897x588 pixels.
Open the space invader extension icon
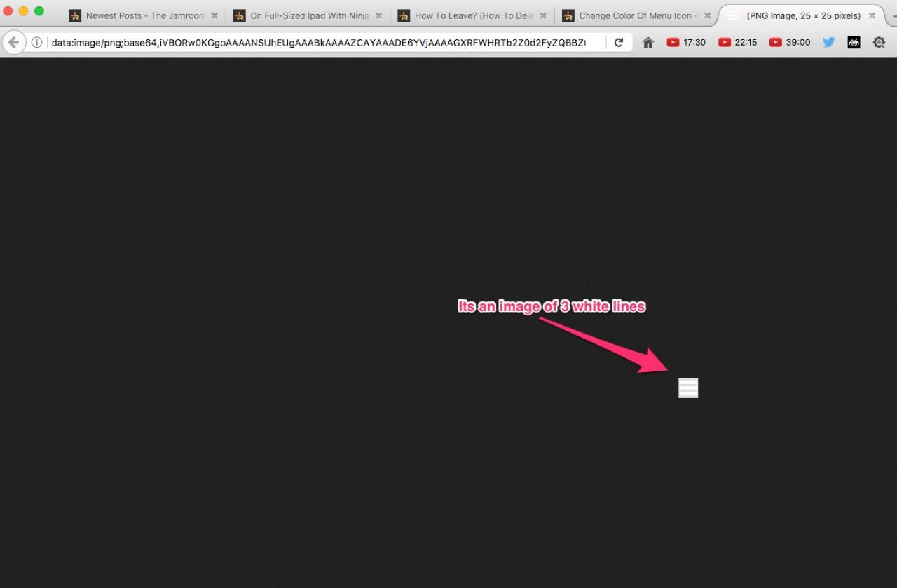point(854,43)
